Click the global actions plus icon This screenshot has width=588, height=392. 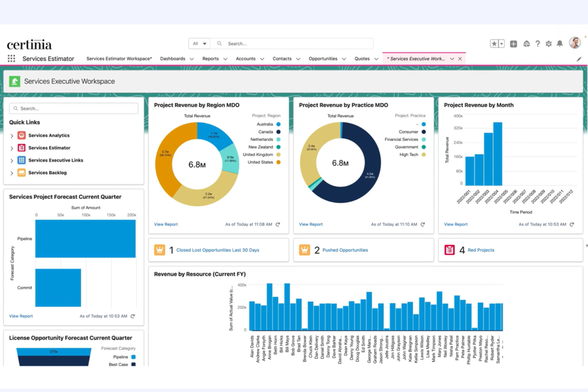tap(513, 44)
